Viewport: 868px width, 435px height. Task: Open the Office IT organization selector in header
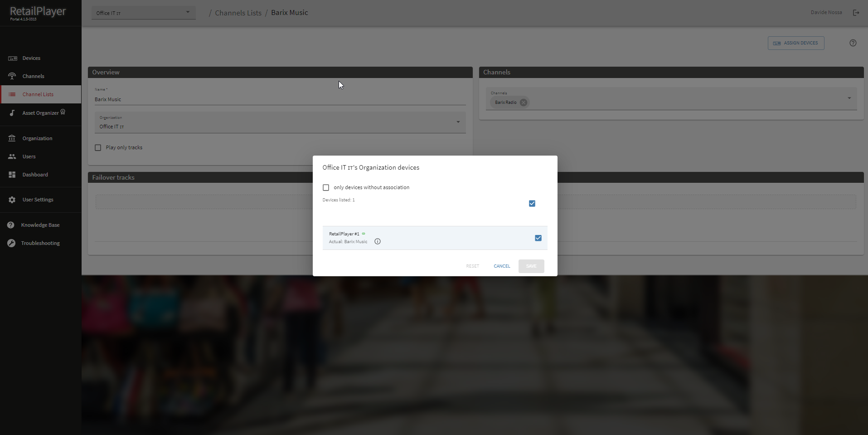click(x=143, y=13)
